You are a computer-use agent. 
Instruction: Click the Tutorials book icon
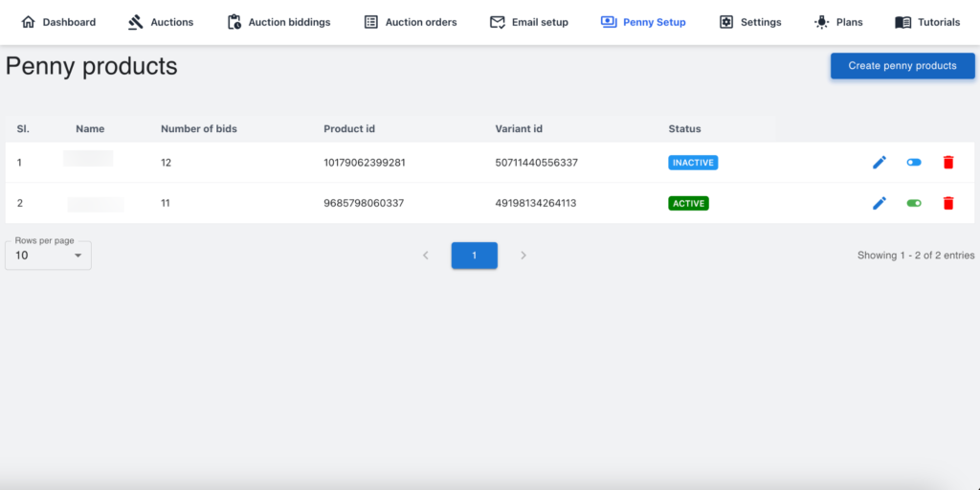tap(902, 22)
